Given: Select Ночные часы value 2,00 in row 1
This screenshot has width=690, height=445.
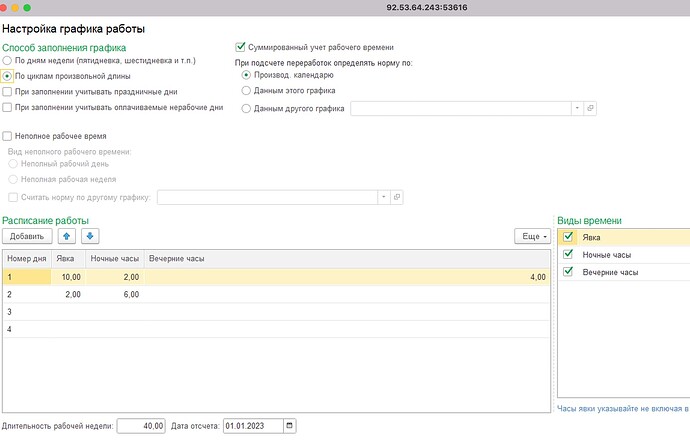Looking at the screenshot, I should click(x=114, y=277).
